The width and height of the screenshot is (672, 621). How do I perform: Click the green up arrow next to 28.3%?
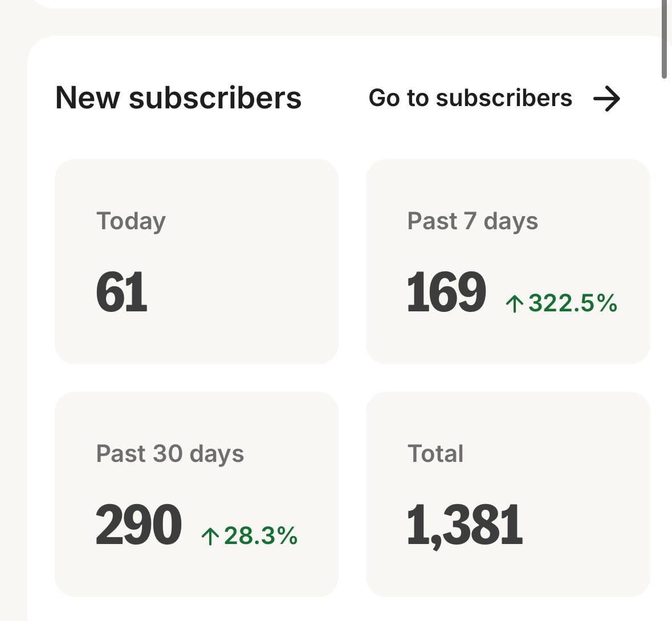click(210, 536)
